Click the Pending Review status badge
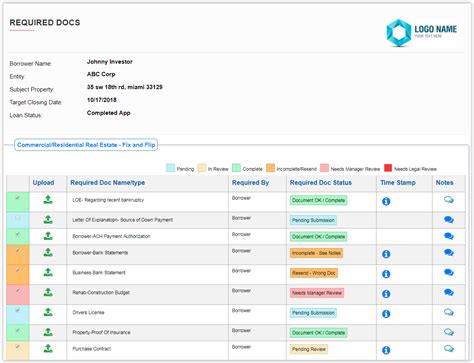This screenshot has width=474, height=363. point(309,349)
